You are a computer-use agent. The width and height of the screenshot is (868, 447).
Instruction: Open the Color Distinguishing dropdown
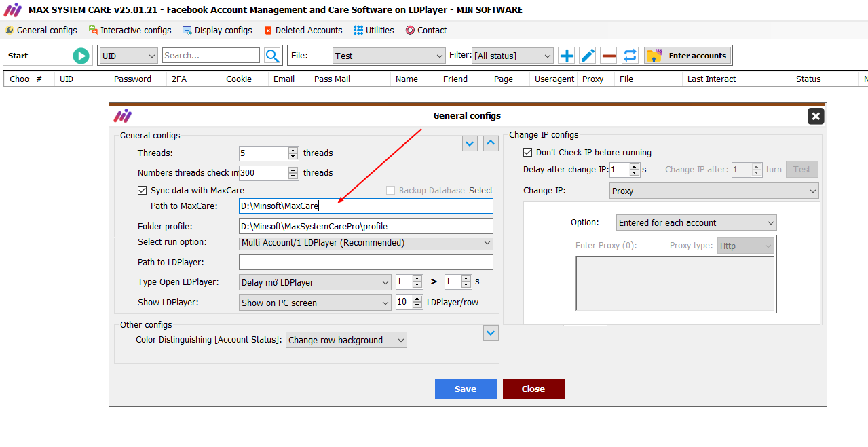point(347,341)
